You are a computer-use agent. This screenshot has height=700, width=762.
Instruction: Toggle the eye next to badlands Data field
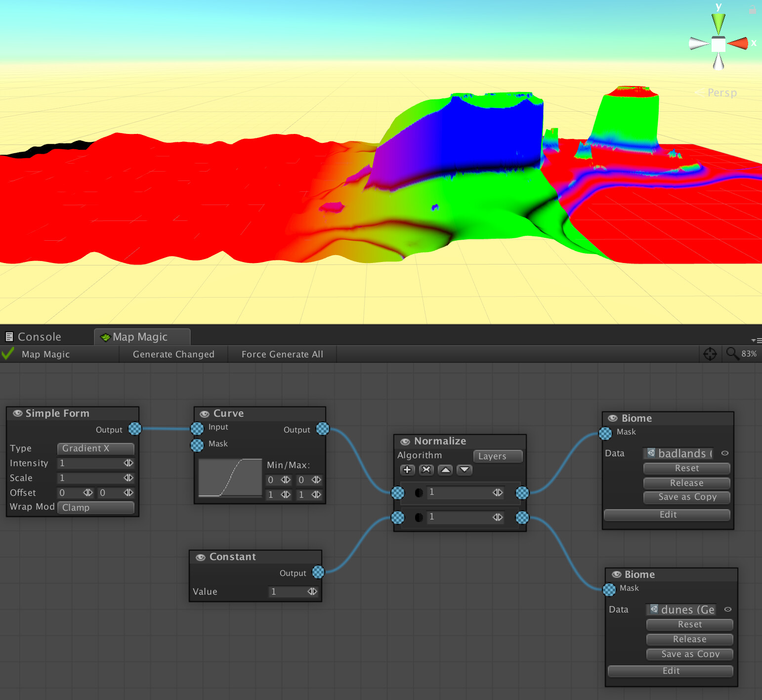724,453
